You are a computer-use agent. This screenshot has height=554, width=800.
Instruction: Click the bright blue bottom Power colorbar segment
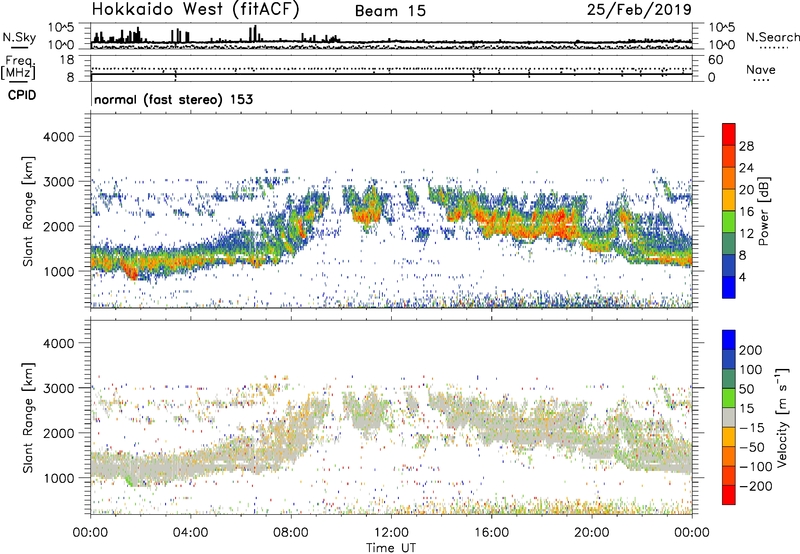click(x=729, y=287)
